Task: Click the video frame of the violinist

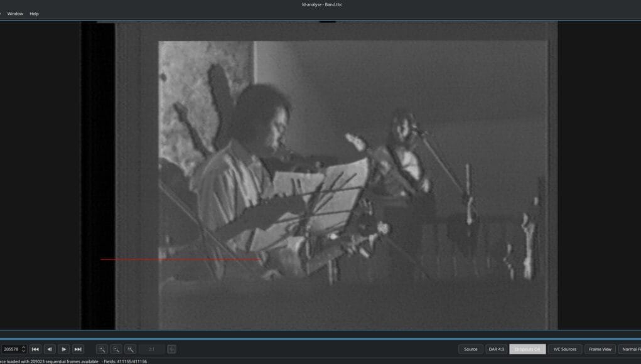Action: tap(320, 176)
